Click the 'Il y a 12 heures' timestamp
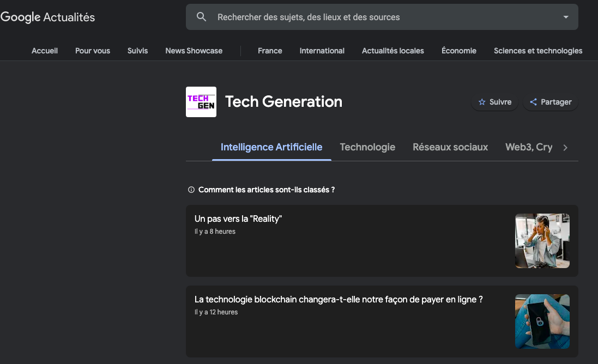This screenshot has width=598, height=364. coord(216,312)
